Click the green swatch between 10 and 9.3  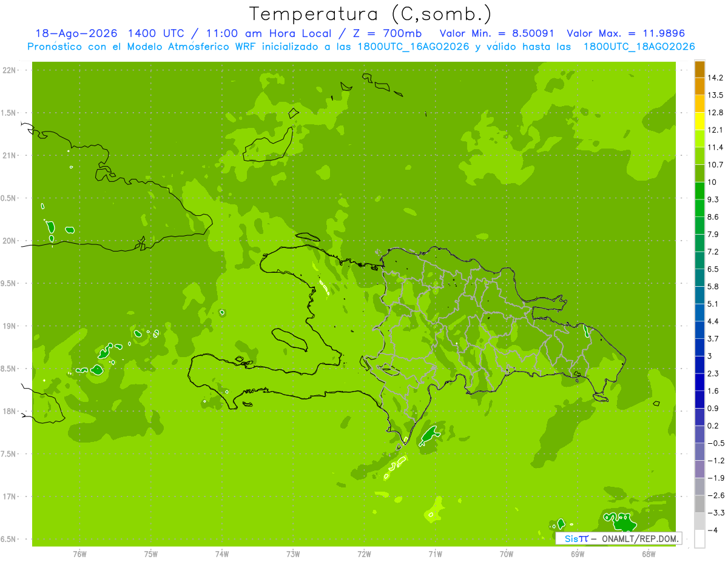pos(699,191)
